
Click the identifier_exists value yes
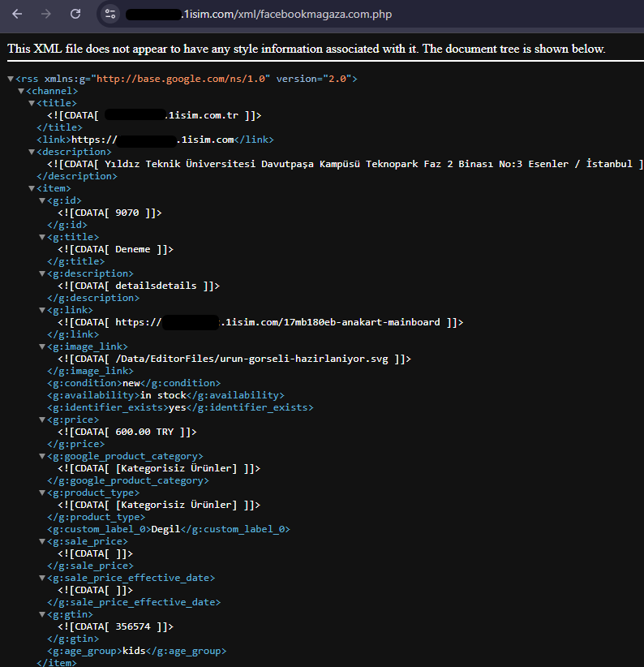[178, 407]
